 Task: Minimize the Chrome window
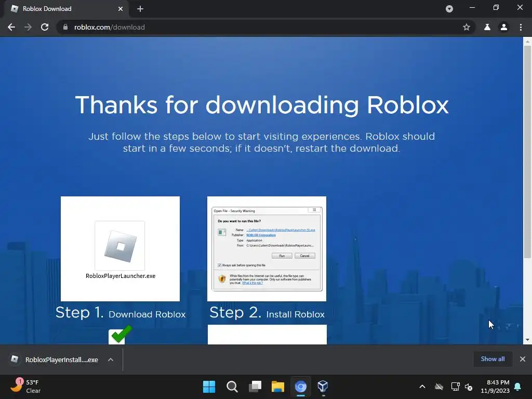coord(472,7)
